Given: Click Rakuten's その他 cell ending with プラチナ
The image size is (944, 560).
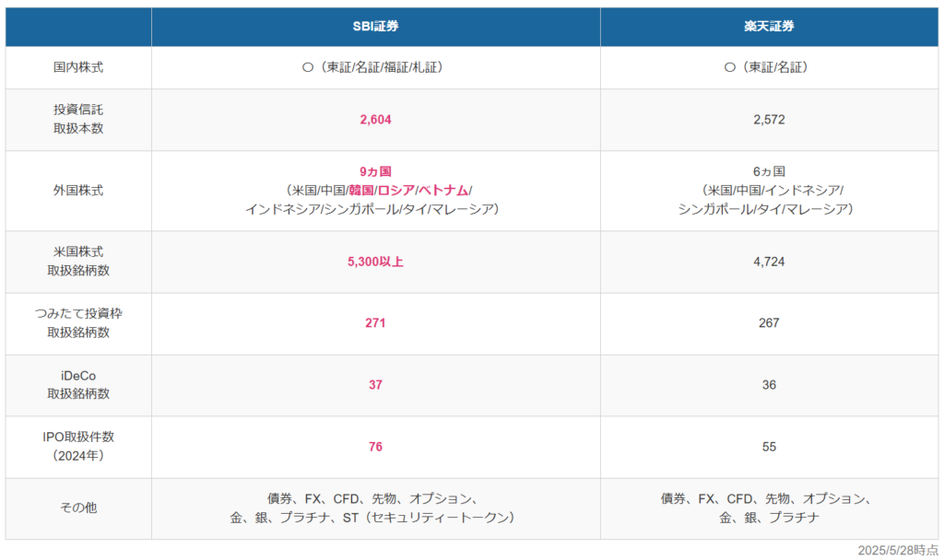Looking at the screenshot, I should [769, 507].
